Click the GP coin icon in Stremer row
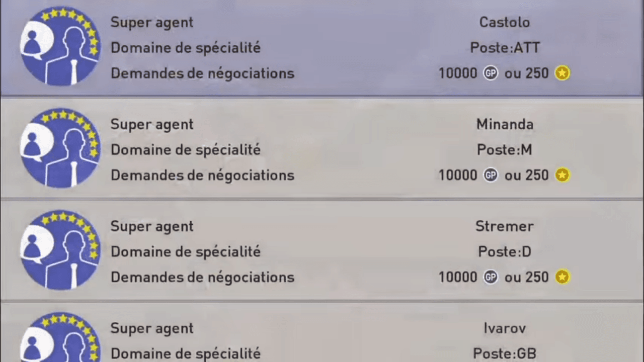644x362 pixels. coord(490,277)
